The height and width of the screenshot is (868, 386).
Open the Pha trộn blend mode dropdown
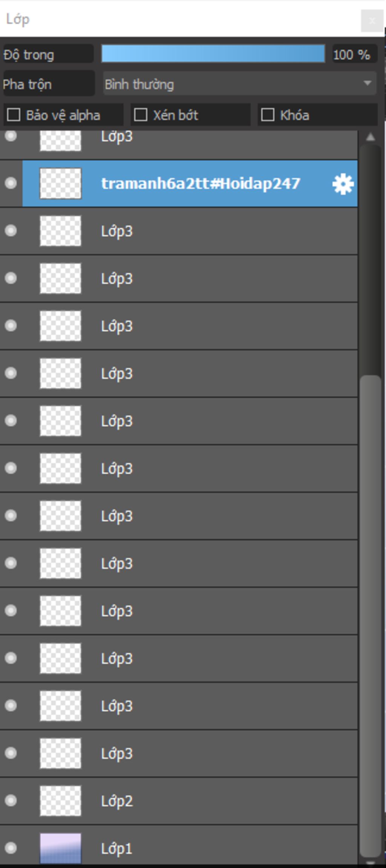(x=240, y=84)
